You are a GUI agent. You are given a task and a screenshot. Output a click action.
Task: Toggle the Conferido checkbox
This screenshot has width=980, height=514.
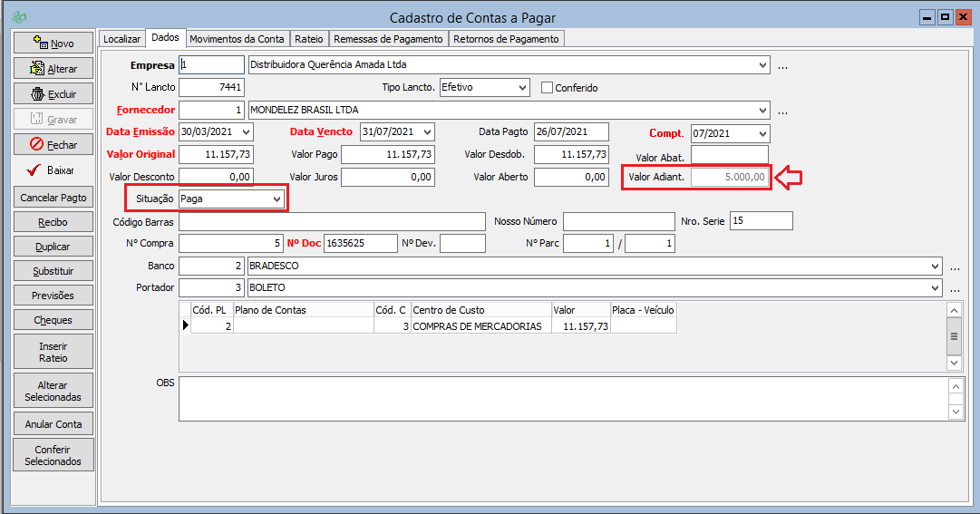(547, 88)
